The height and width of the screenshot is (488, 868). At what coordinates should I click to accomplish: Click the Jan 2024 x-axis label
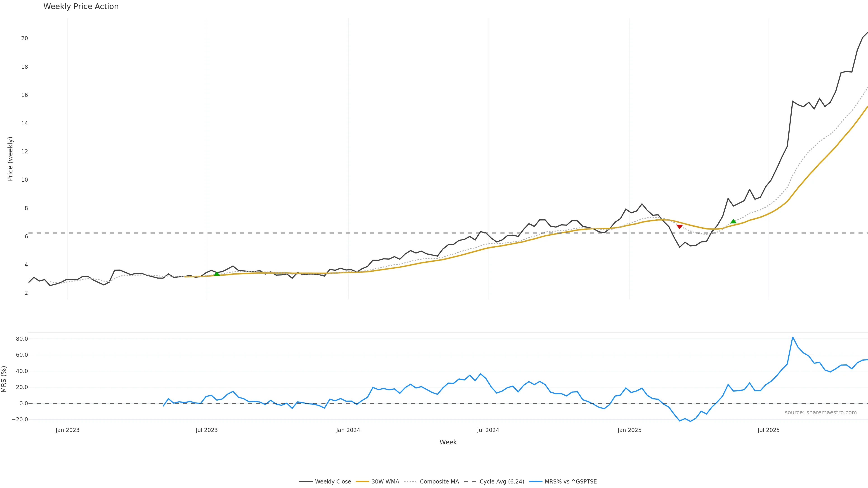[348, 430]
